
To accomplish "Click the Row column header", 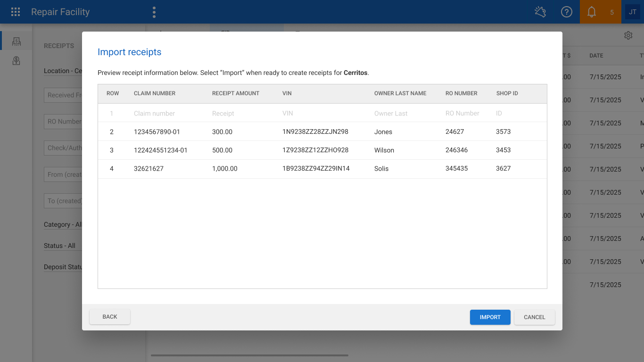I will point(113,93).
